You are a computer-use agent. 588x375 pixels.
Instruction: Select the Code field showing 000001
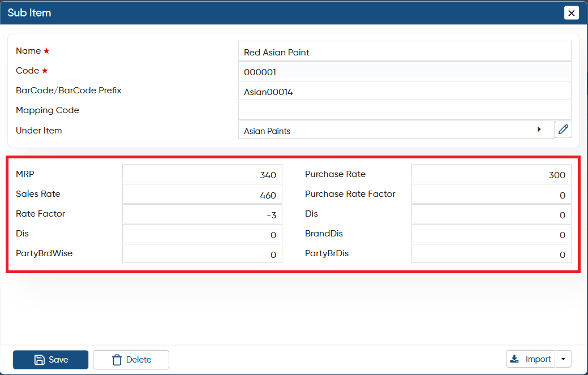tap(405, 71)
